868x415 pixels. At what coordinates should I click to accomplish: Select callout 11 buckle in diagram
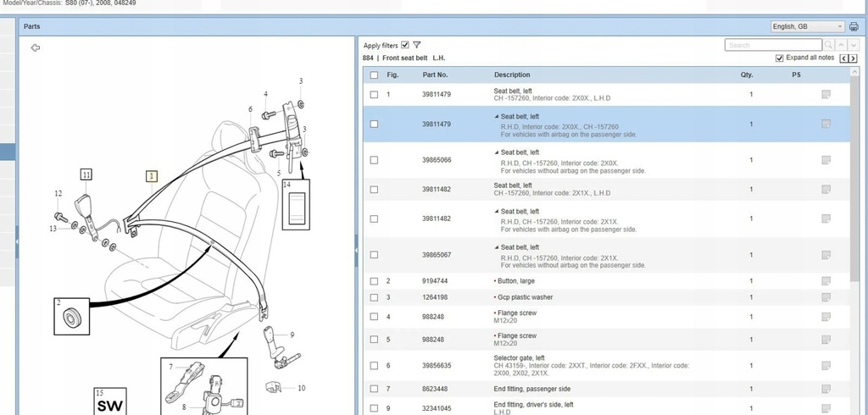86,174
